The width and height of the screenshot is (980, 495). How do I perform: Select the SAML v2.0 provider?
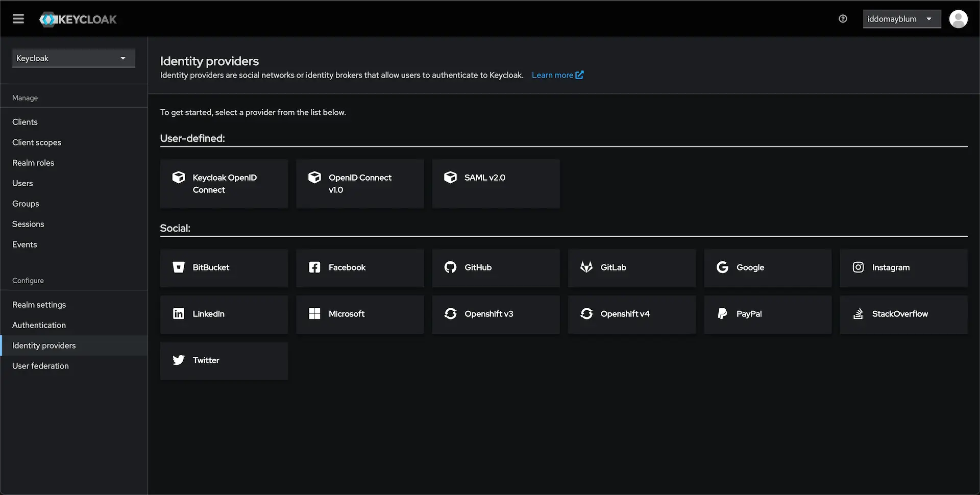pyautogui.click(x=496, y=183)
